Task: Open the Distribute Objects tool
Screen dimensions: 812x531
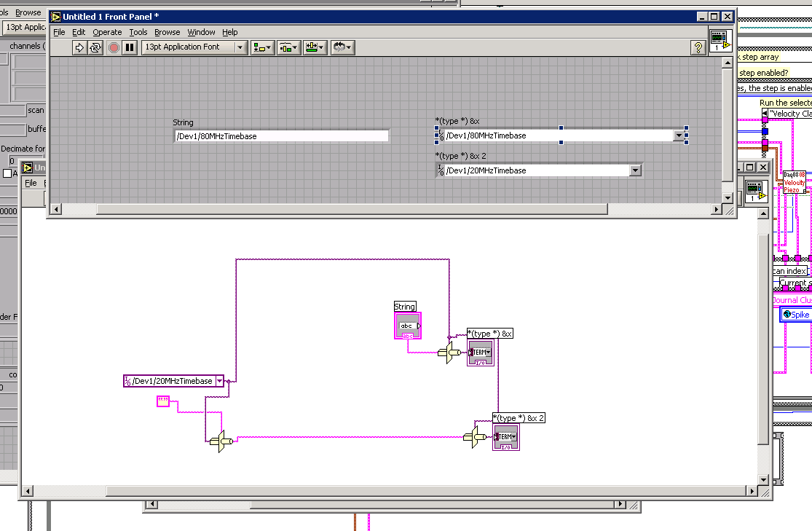Action: pos(288,47)
